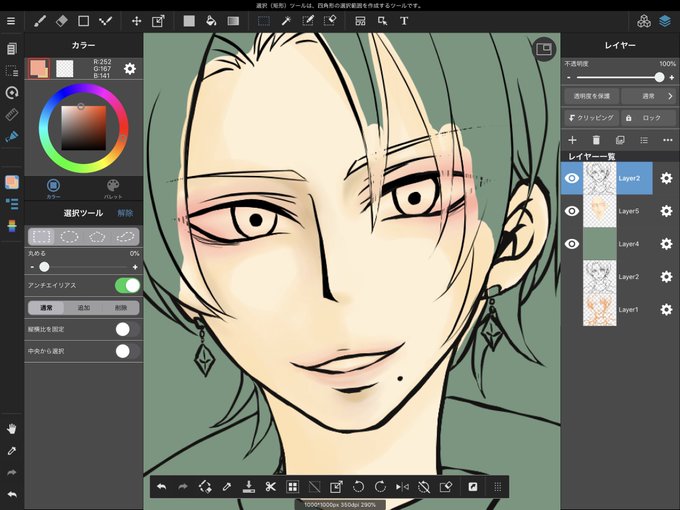Enable the select-from-center switch
680x510 pixels.
[x=128, y=351]
